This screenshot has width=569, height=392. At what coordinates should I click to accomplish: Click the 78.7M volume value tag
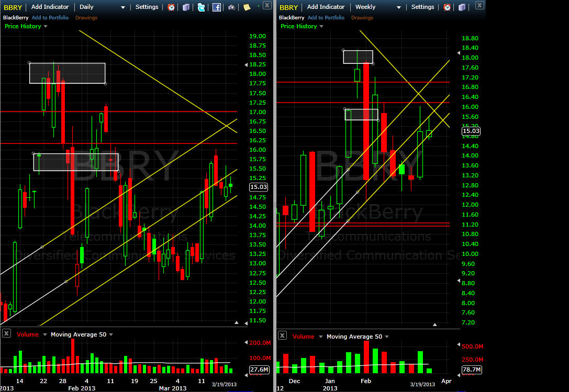pos(472,369)
